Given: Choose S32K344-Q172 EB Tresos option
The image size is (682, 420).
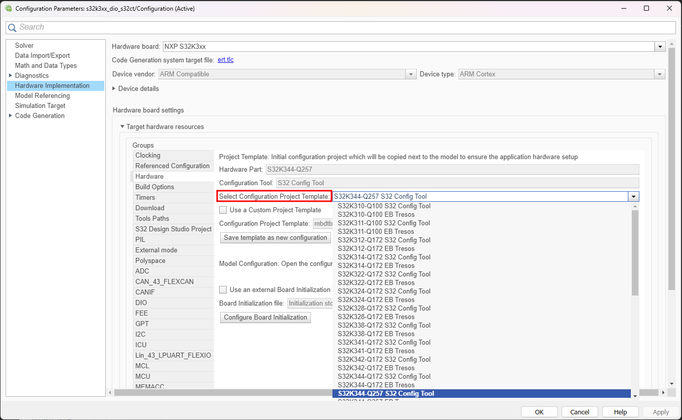Looking at the screenshot, I should pos(481,385).
